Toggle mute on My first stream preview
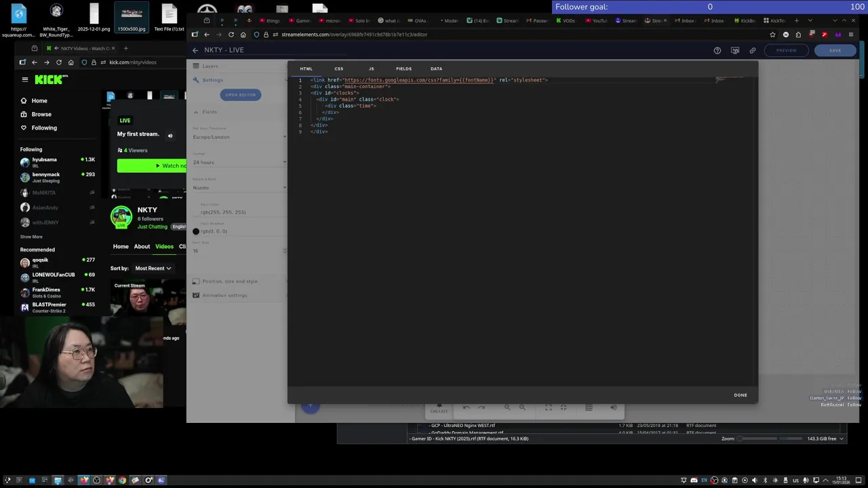The height and width of the screenshot is (488, 868). [170, 136]
